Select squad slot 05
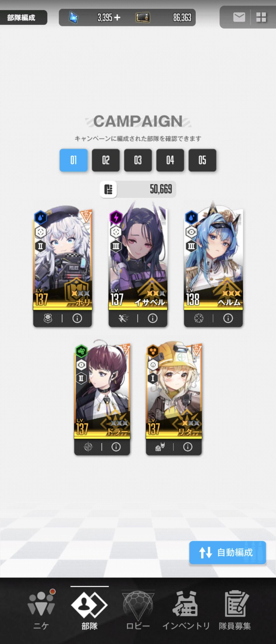 pos(202,160)
